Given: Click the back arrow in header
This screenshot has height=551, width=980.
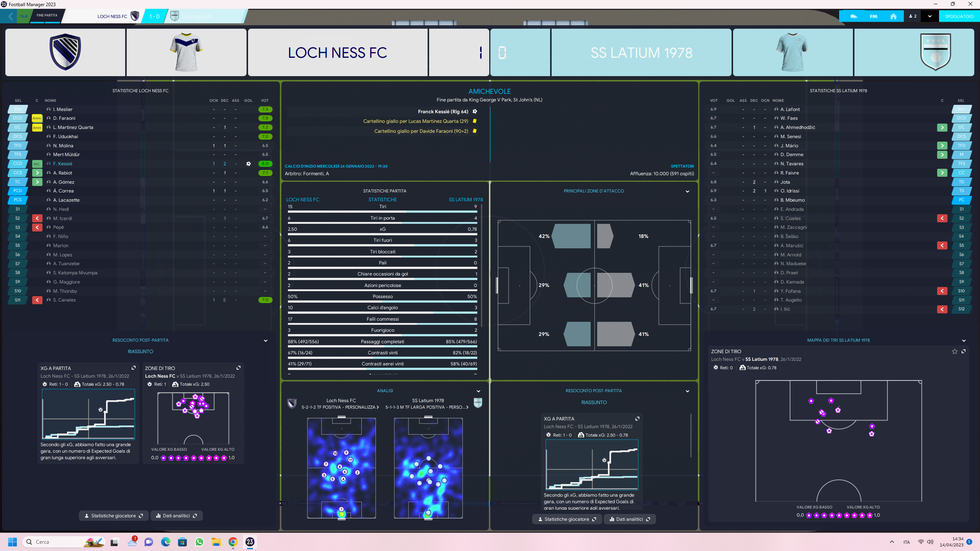Looking at the screenshot, I should (x=10, y=16).
